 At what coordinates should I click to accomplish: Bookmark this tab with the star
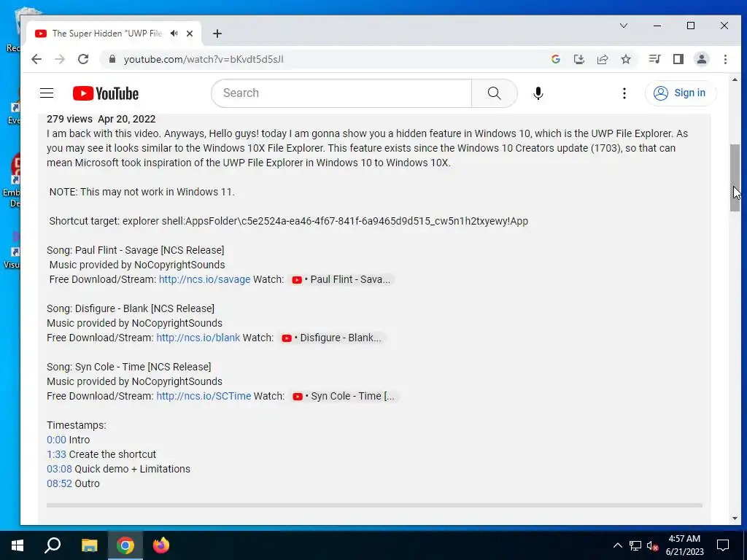point(625,59)
